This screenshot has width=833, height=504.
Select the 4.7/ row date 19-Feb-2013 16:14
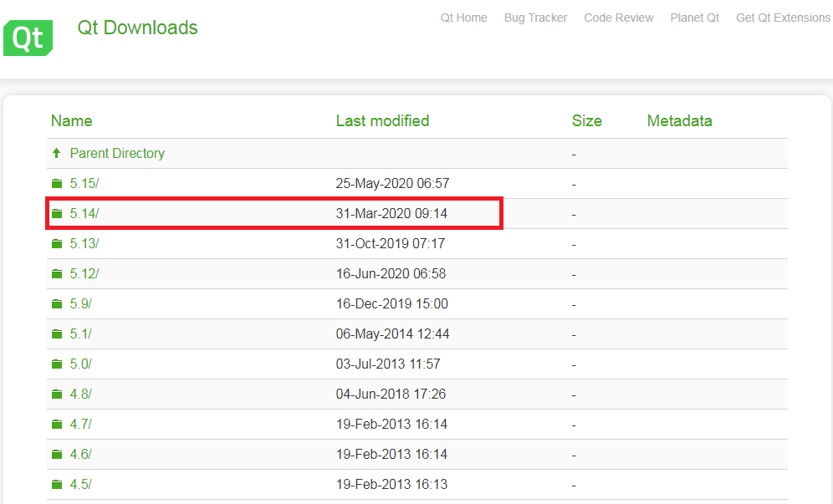click(391, 425)
